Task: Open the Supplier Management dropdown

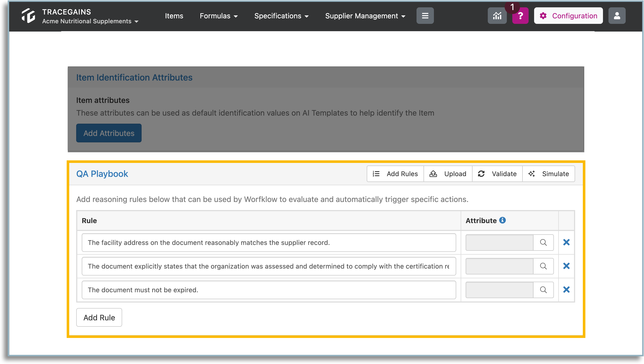Action: [x=365, y=16]
